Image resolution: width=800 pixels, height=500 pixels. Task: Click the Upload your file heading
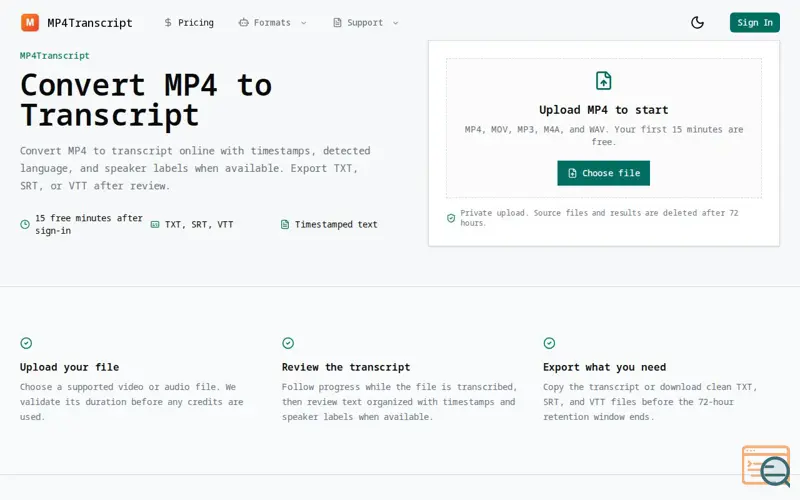tap(69, 367)
